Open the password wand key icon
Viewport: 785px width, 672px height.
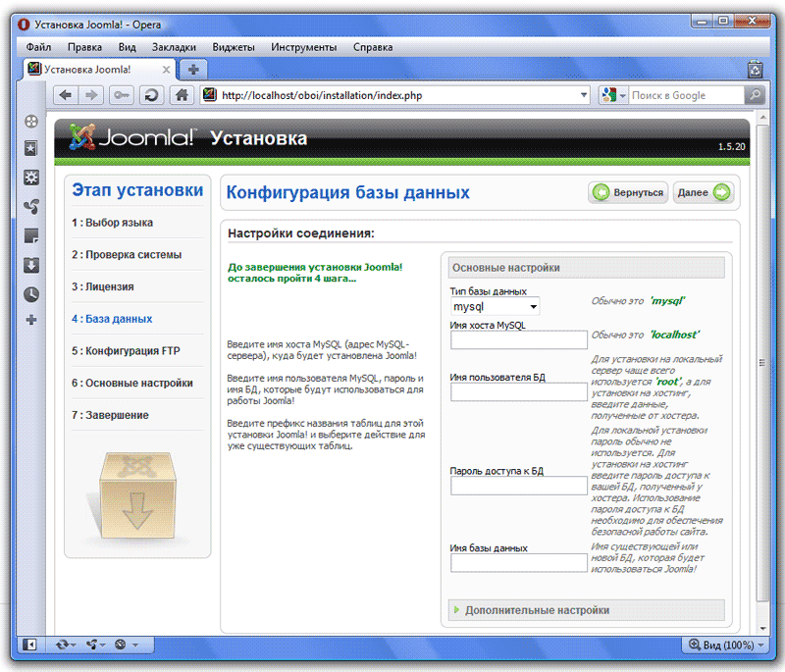click(x=122, y=95)
